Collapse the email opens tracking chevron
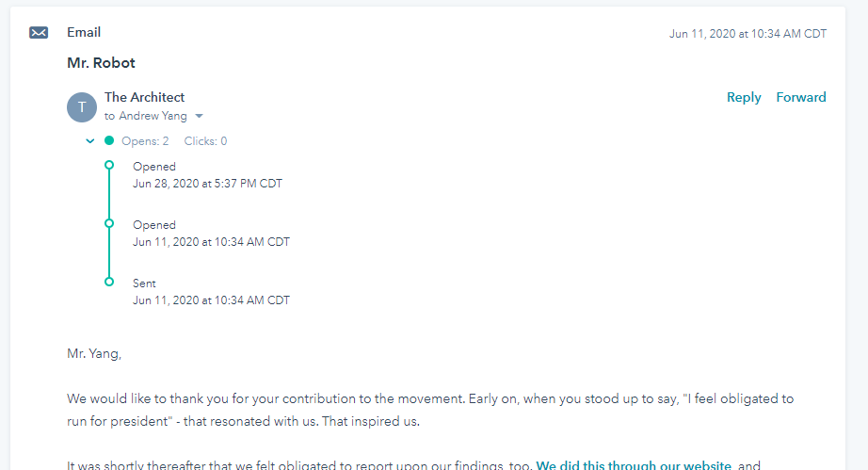This screenshot has height=470, width=868. pyautogui.click(x=90, y=141)
